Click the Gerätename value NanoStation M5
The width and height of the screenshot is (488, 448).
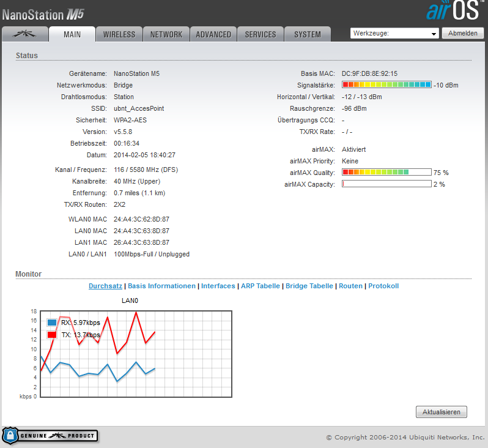(136, 73)
